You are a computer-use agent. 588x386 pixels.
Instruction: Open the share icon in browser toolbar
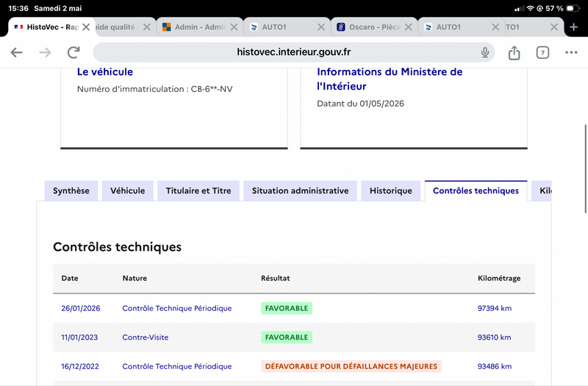point(514,52)
